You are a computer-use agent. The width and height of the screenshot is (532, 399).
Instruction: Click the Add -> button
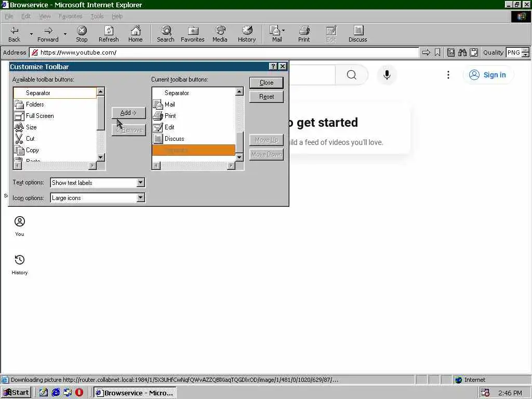pyautogui.click(x=128, y=113)
